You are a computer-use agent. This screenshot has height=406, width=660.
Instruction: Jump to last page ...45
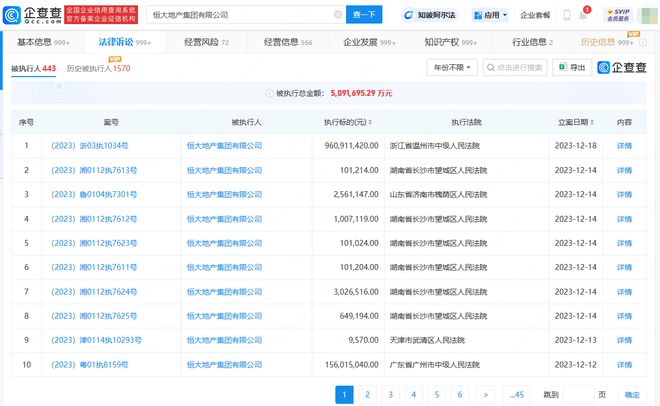click(517, 395)
